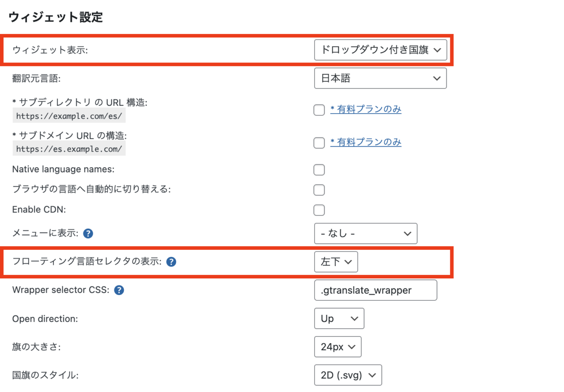Click the .gtranslate_wrapper text field
The image size is (564, 392).
coord(375,290)
